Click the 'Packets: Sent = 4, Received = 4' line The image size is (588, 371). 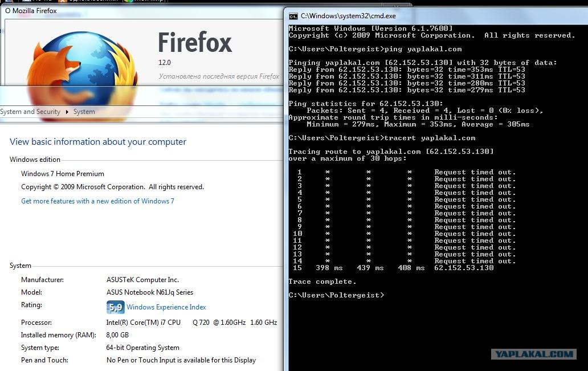pyautogui.click(x=425, y=111)
